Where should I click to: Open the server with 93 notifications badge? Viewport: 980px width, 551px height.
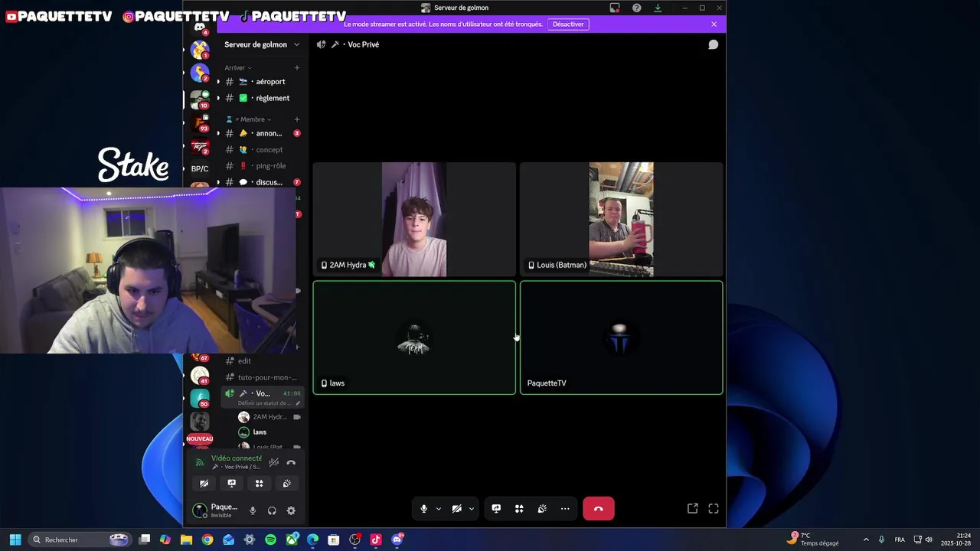[200, 122]
